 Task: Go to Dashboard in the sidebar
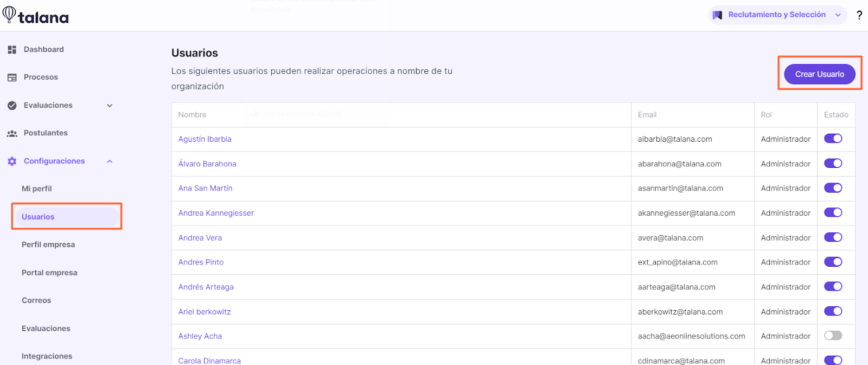click(x=43, y=49)
